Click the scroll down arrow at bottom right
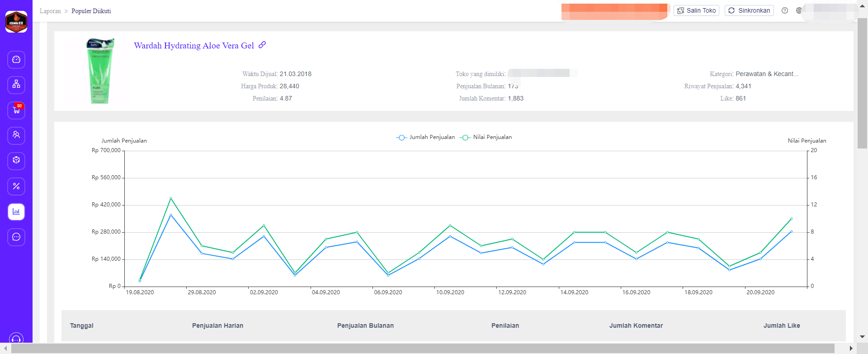Viewport: 868px width, 354px height. tap(862, 337)
